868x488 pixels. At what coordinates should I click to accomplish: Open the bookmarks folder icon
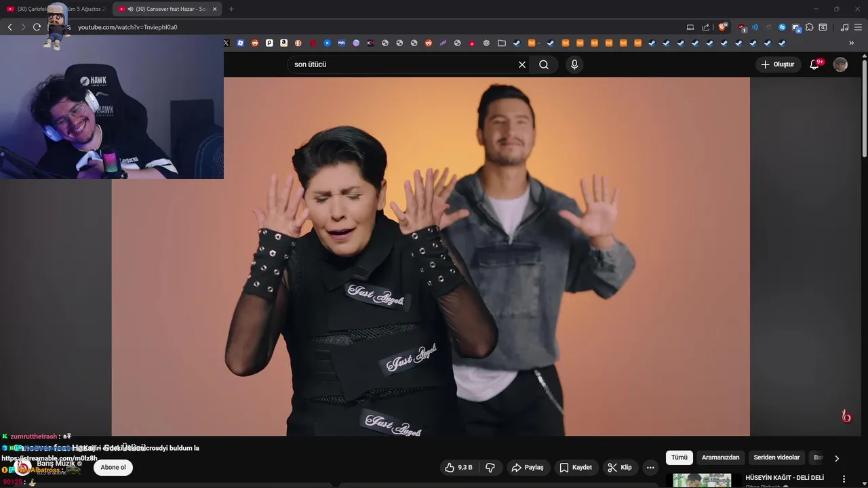(502, 43)
